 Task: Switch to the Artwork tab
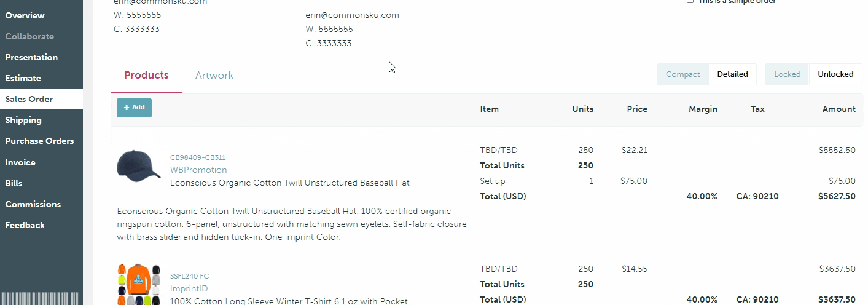[x=214, y=76]
